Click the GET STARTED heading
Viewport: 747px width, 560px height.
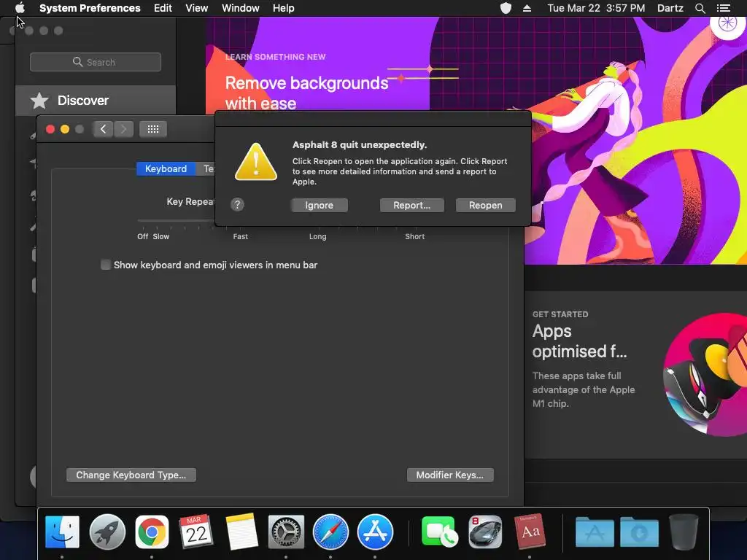560,314
